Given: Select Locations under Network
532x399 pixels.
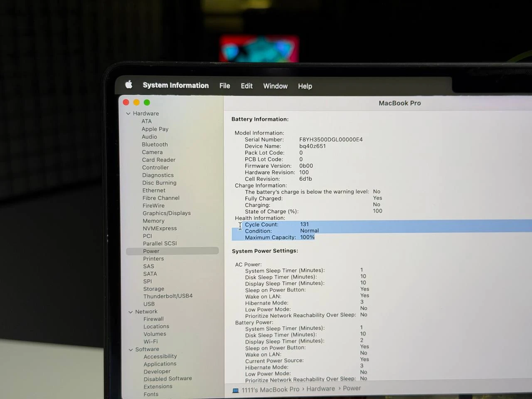Looking at the screenshot, I should 156,327.
